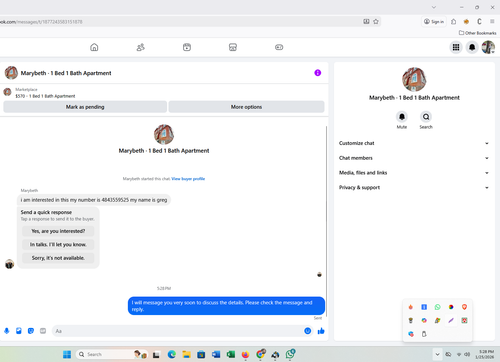500x362 pixels.
Task: Mute this conversation via bell icon
Action: pos(402,117)
